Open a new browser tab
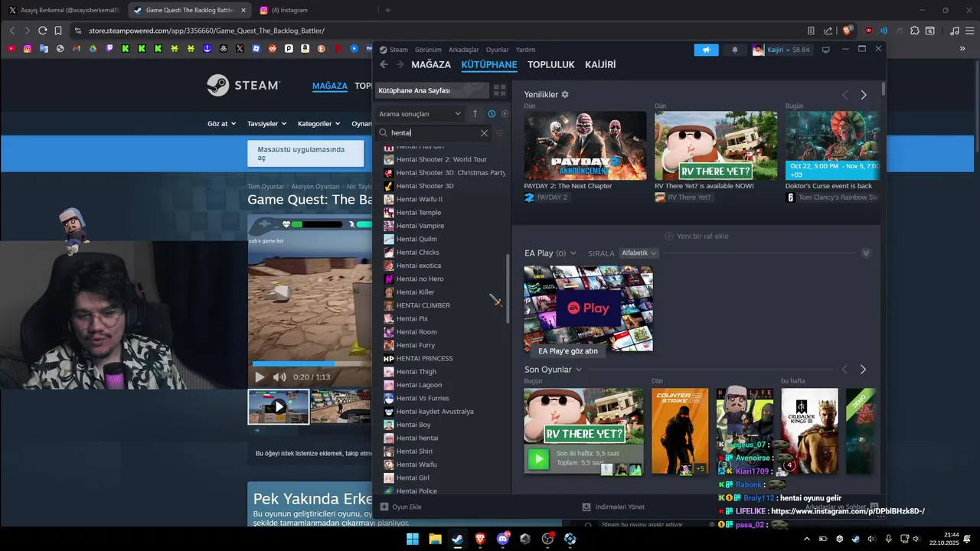The image size is (980, 551). pos(387,10)
